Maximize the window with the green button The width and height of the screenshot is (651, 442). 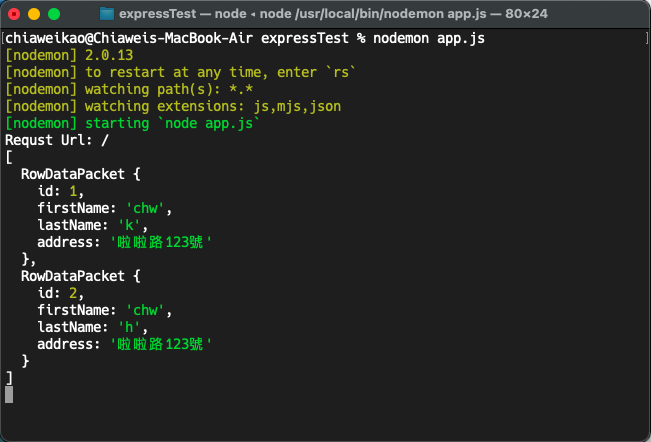54,14
